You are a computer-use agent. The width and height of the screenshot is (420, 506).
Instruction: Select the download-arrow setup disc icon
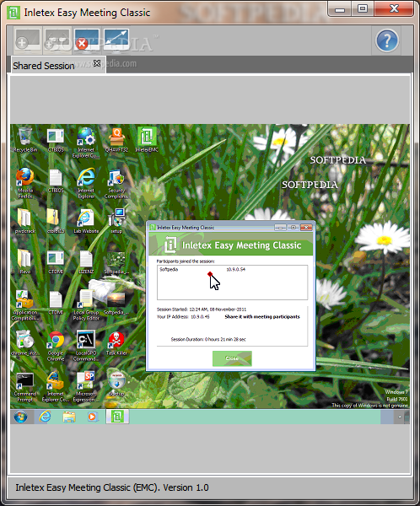(x=116, y=384)
